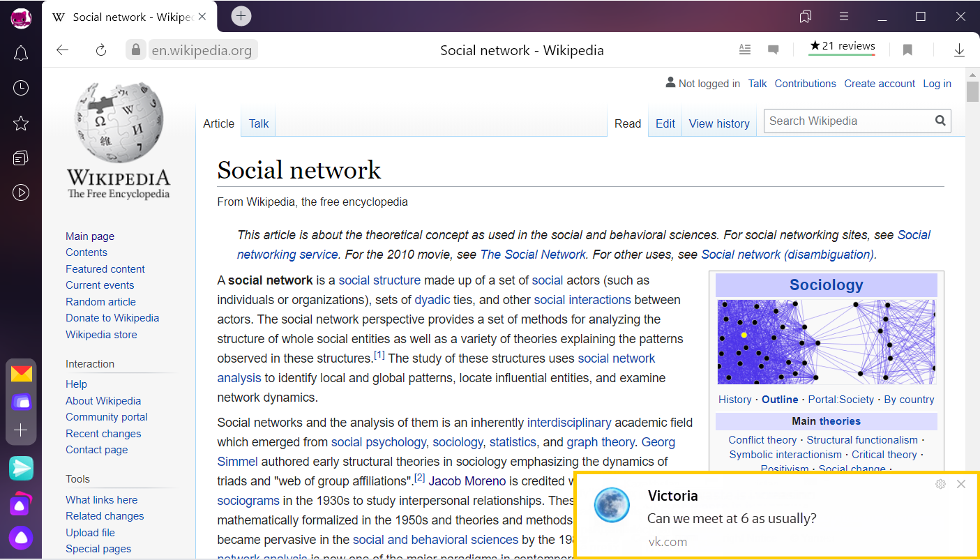This screenshot has height=560, width=980.
Task: Open the footnote [1] reference
Action: click(379, 355)
